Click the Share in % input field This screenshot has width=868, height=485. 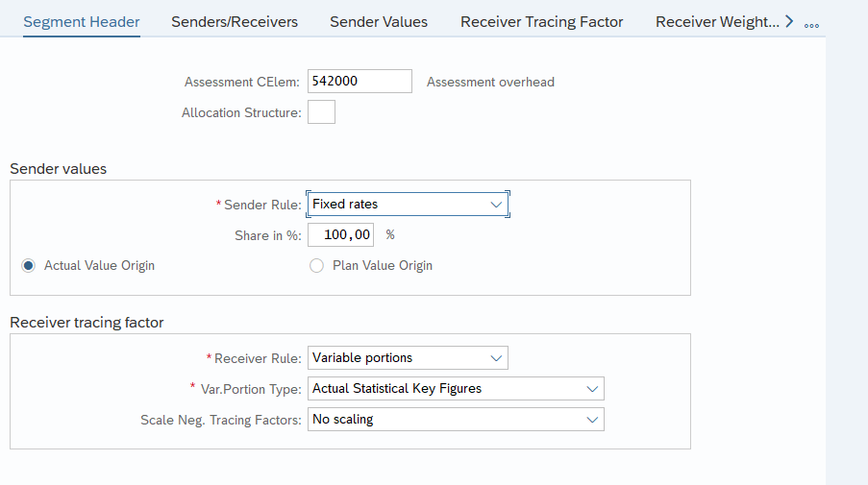pos(340,234)
